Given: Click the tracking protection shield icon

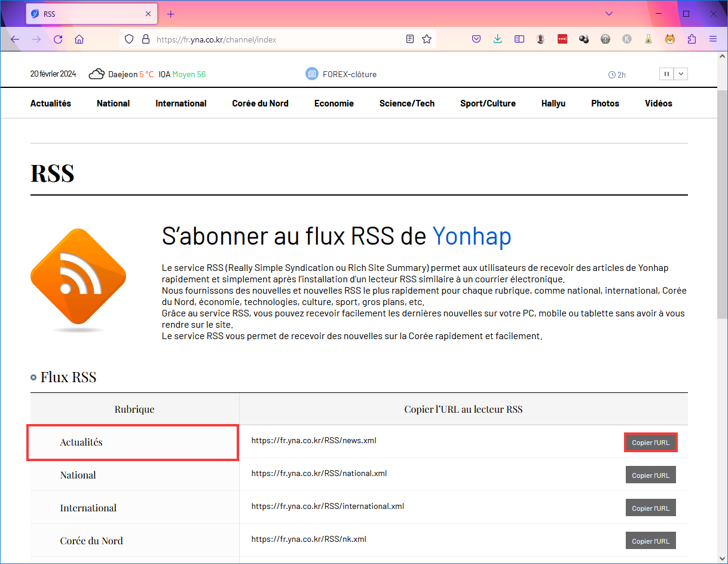Looking at the screenshot, I should coord(129,39).
